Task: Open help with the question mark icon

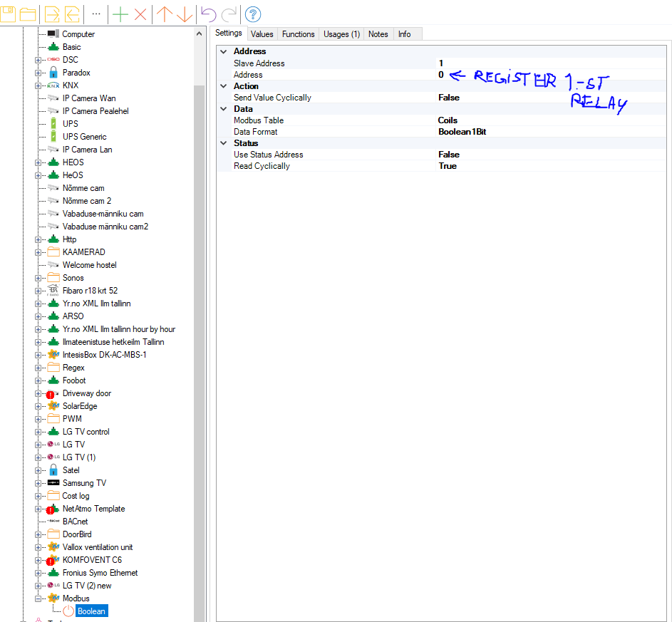Action: (x=253, y=14)
